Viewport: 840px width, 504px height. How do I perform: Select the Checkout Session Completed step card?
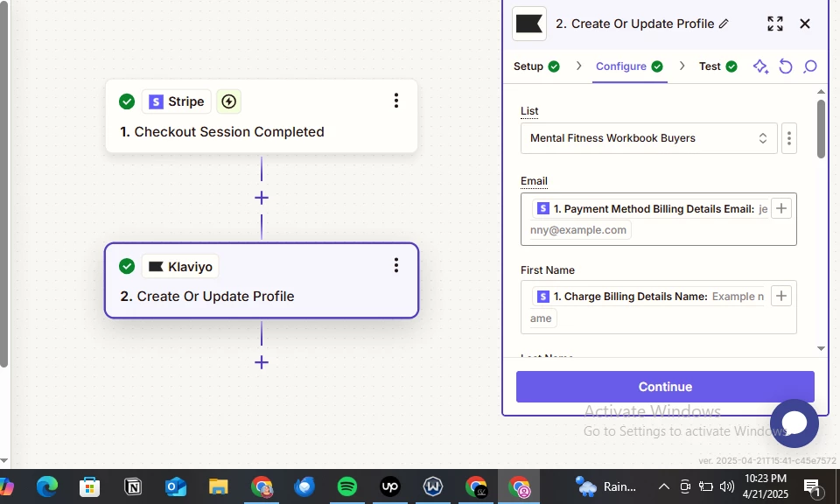262,116
